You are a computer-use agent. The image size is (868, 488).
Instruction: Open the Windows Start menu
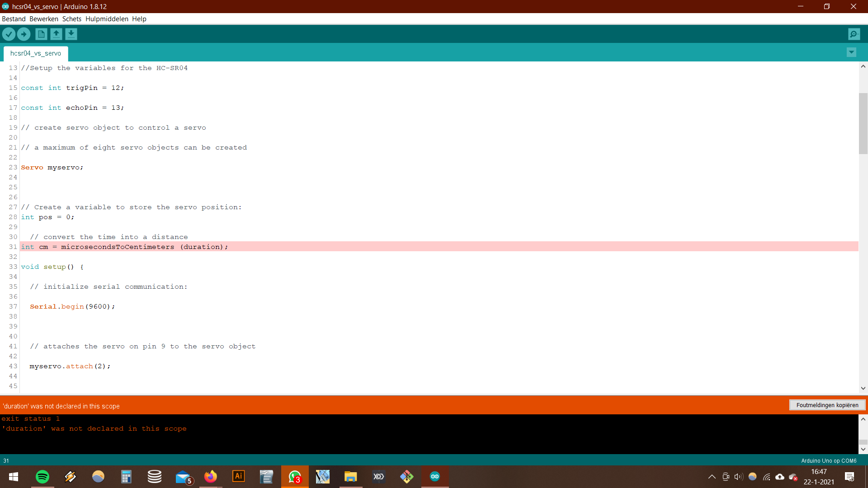[13, 477]
